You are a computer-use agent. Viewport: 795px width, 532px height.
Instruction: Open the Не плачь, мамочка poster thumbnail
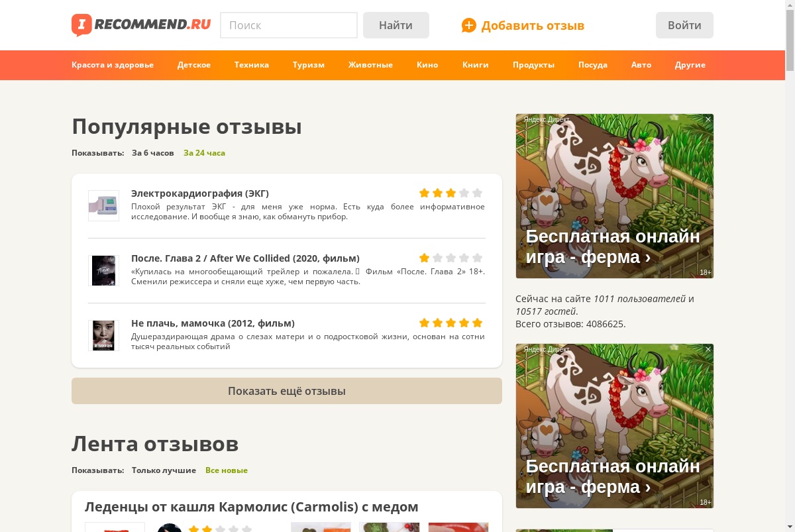coord(103,335)
